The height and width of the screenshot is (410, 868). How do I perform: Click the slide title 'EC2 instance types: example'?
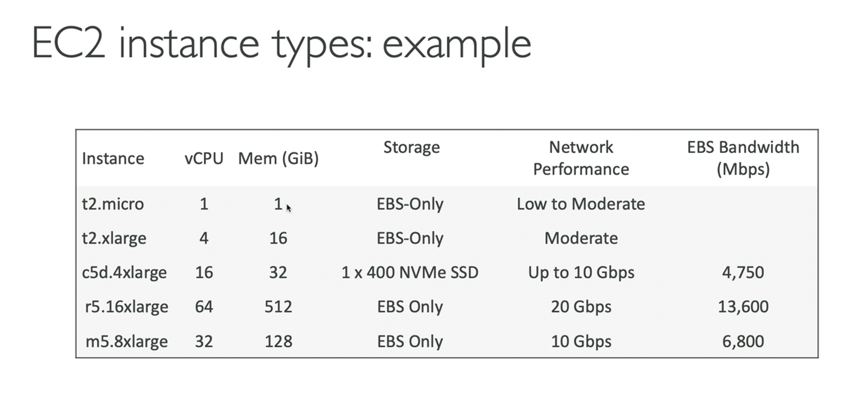click(281, 45)
